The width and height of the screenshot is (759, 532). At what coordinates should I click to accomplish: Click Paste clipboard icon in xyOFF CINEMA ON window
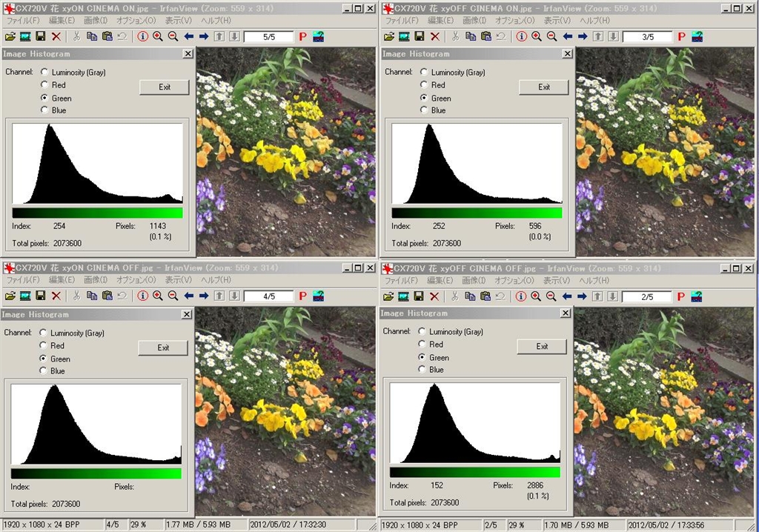click(x=486, y=36)
